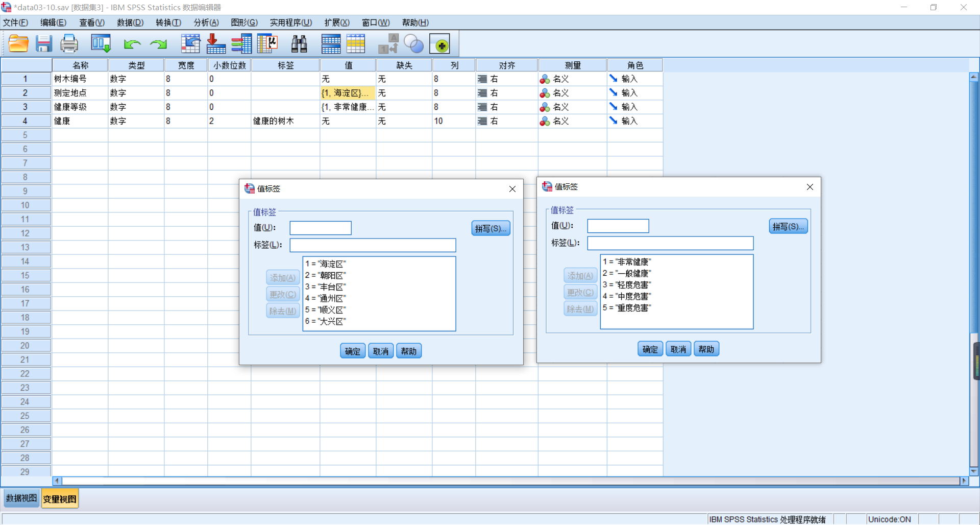This screenshot has height=525, width=980.
Task: Go to variable icon with red arrow
Action: [x=216, y=44]
